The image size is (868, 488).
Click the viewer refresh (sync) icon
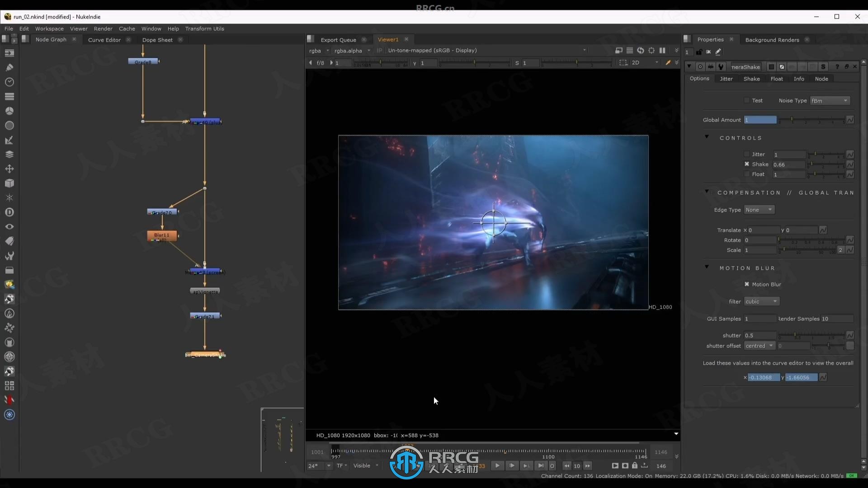pyautogui.click(x=641, y=51)
